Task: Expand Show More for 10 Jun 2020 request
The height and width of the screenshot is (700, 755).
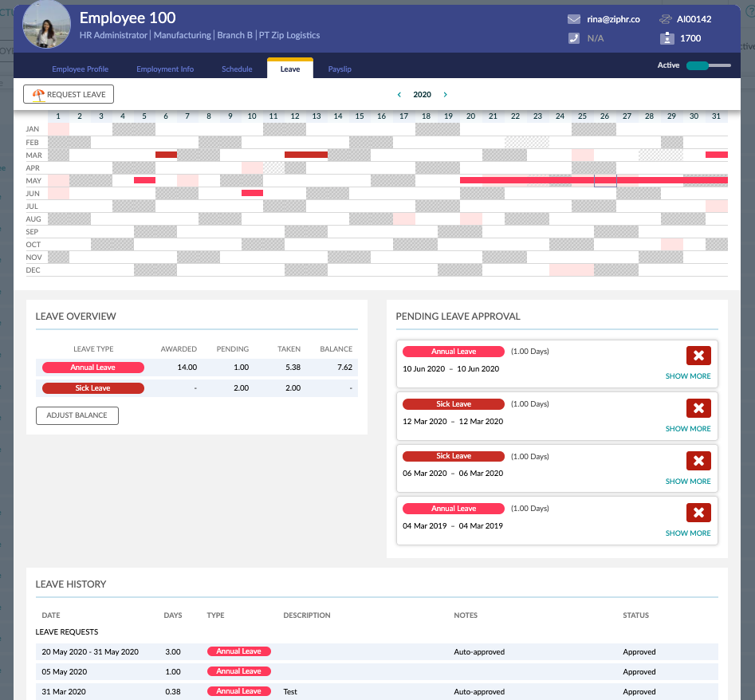Action: point(688,376)
